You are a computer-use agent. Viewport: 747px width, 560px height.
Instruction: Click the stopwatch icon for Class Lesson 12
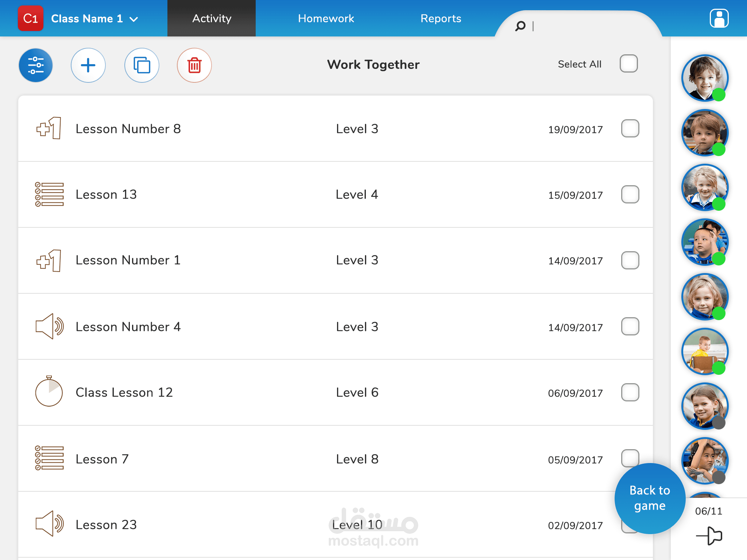click(49, 392)
